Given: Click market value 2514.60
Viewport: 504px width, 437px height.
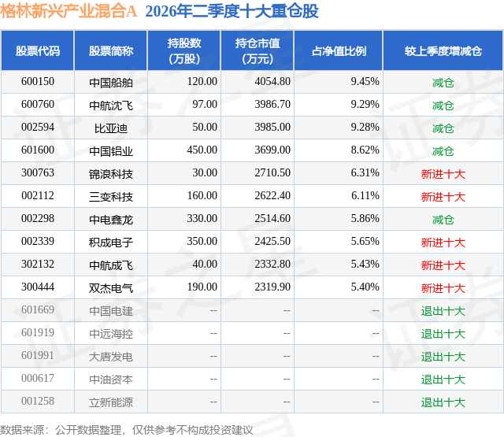Looking at the screenshot, I should pyautogui.click(x=272, y=219).
